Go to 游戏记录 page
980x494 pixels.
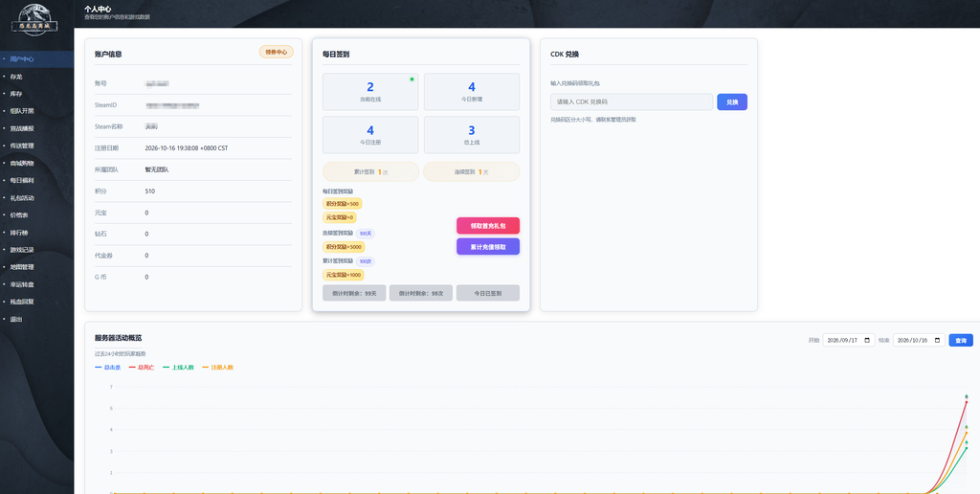(x=37, y=250)
